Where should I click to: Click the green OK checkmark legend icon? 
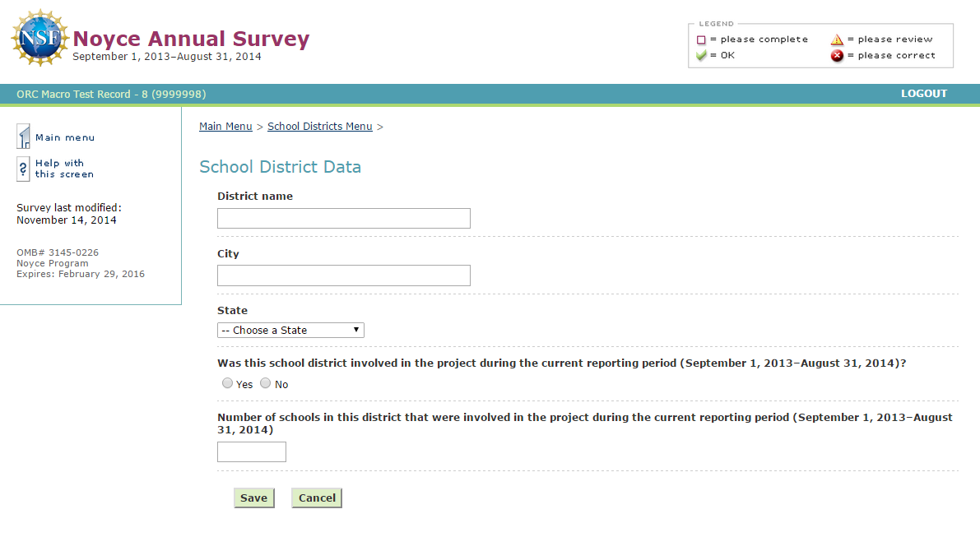tap(701, 56)
